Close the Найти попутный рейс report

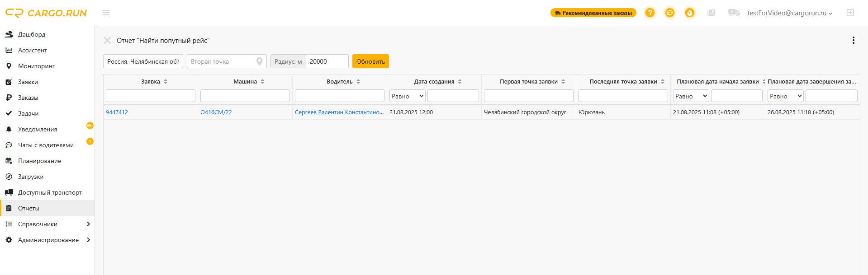(107, 41)
